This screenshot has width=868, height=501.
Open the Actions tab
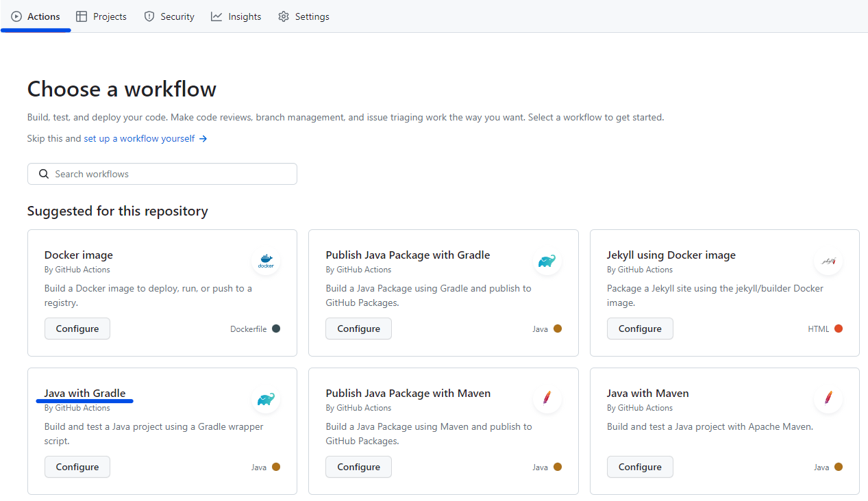(36, 16)
